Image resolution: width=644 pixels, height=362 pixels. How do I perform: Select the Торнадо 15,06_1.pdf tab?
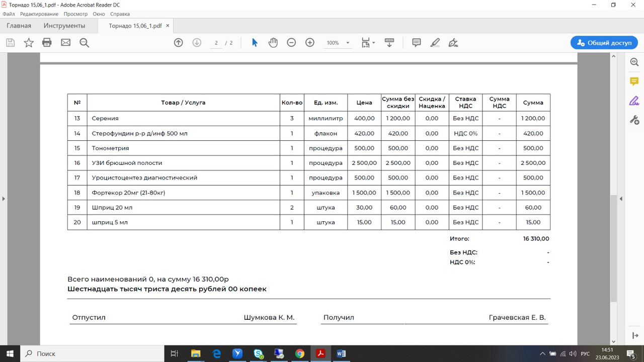pos(135,26)
